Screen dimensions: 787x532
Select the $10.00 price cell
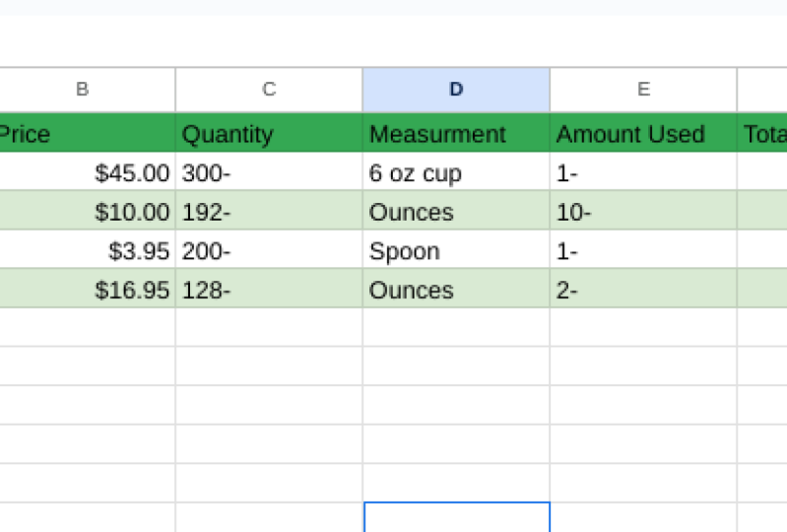pyautogui.click(x=87, y=212)
